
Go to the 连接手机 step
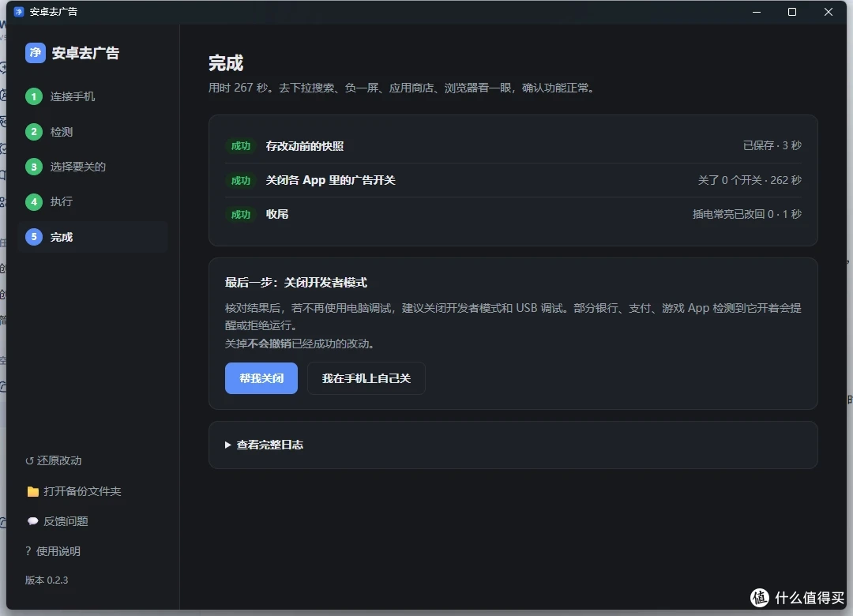click(x=92, y=96)
